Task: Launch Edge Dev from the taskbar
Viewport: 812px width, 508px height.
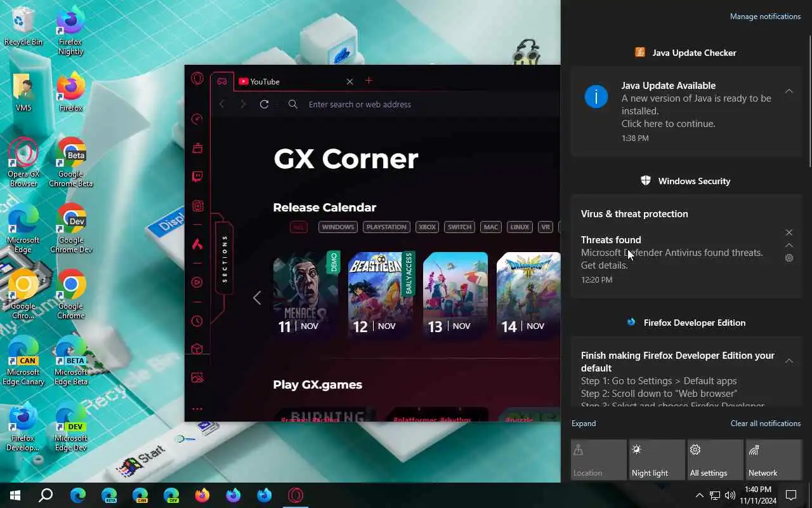Action: coord(171,495)
